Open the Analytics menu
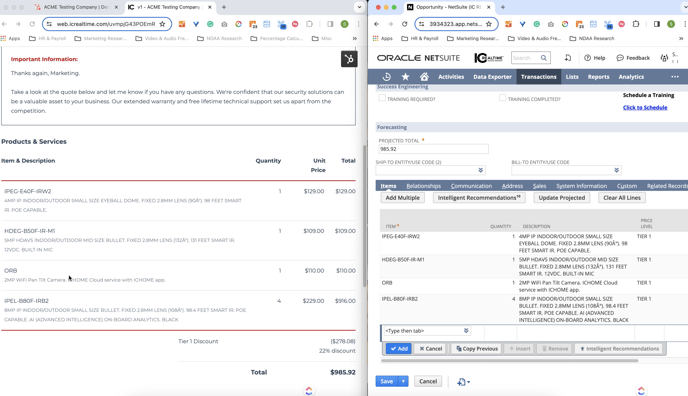The height and width of the screenshot is (396, 688). coord(631,77)
